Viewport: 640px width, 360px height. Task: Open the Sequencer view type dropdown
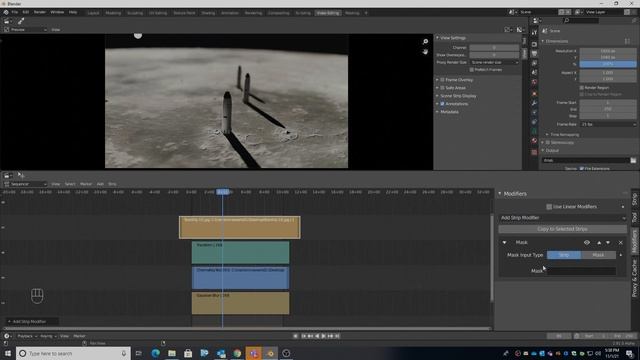(x=26, y=184)
